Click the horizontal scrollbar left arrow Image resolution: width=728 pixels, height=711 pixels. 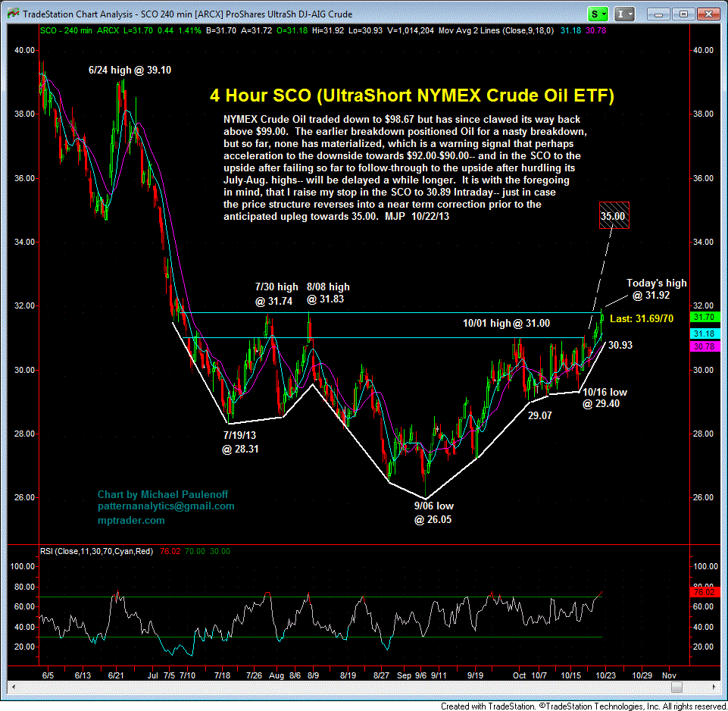(x=13, y=687)
